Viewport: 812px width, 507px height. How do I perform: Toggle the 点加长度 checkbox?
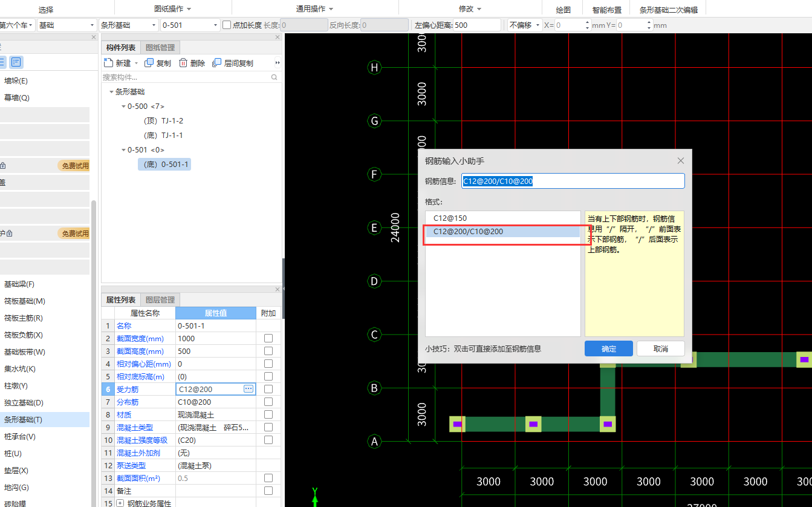tap(227, 25)
